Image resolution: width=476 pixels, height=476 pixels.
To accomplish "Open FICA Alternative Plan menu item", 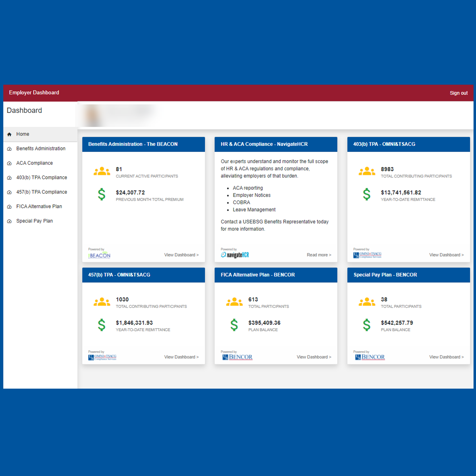I will 40,207.
